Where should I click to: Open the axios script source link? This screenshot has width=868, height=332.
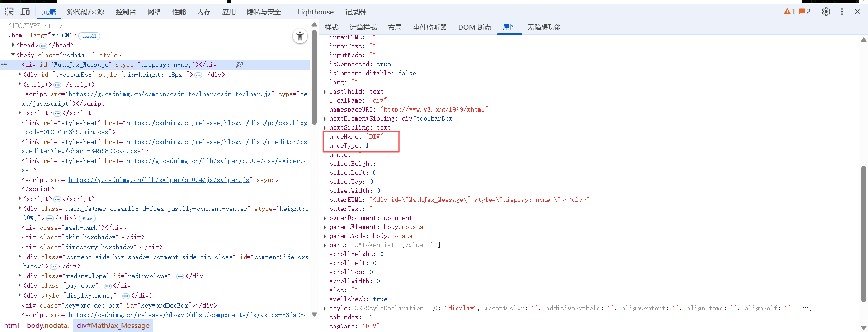tap(188, 315)
